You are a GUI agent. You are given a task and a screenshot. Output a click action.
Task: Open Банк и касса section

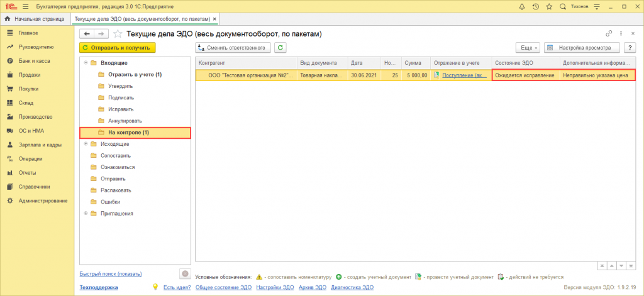[x=34, y=61]
